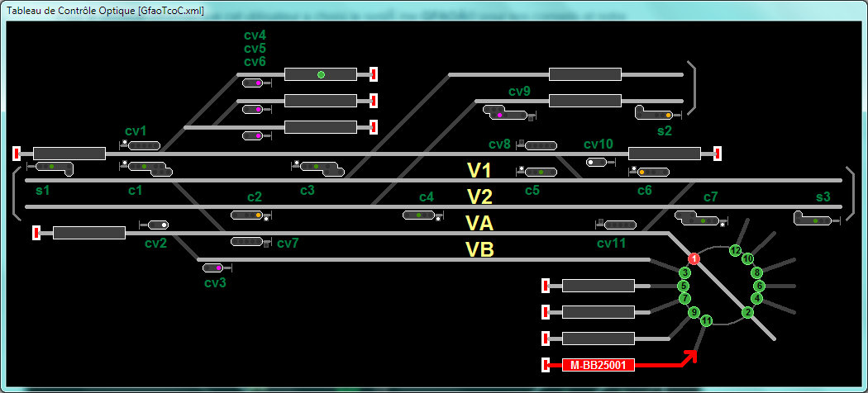This screenshot has width=868, height=393.
Task: Select turntable track button 6
Action: click(x=760, y=286)
